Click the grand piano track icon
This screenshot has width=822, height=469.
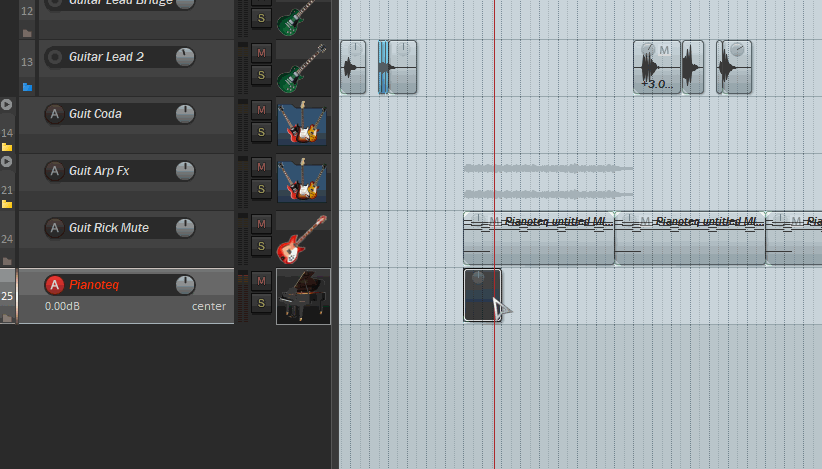pos(304,297)
